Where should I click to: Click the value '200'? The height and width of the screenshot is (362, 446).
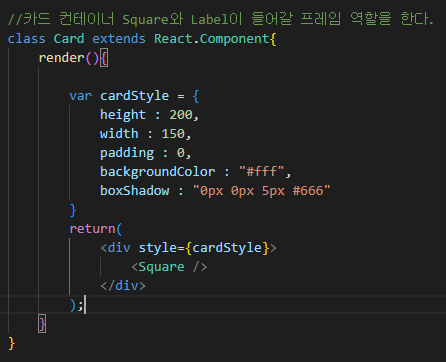(181, 115)
